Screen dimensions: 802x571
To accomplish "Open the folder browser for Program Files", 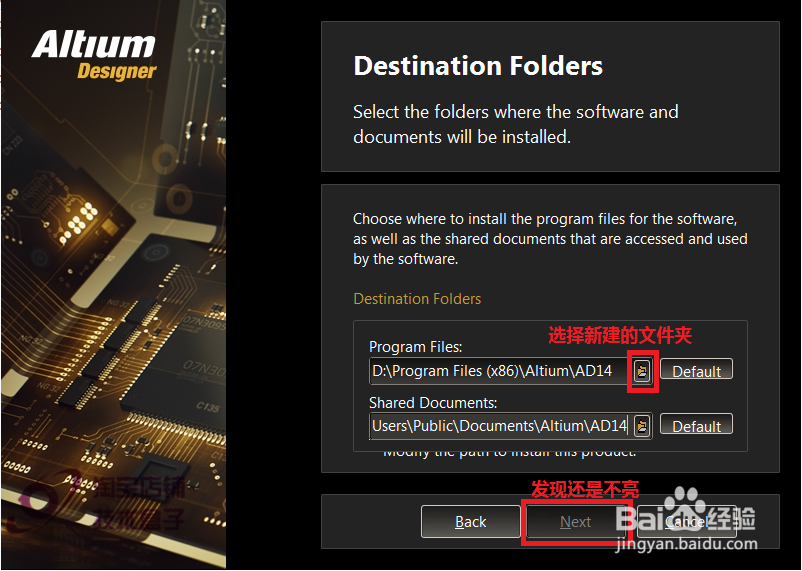I will point(642,371).
